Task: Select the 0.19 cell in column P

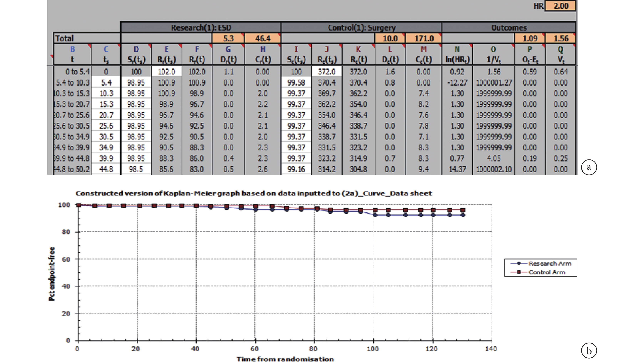Action: [x=530, y=158]
